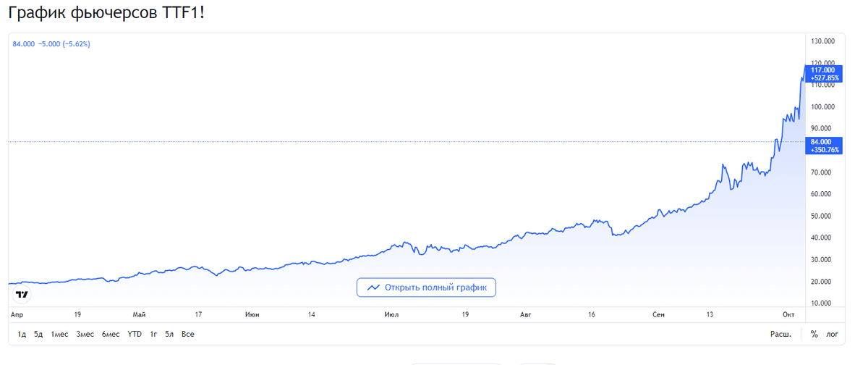
Task: Select the 1г time range
Action: pyautogui.click(x=153, y=335)
